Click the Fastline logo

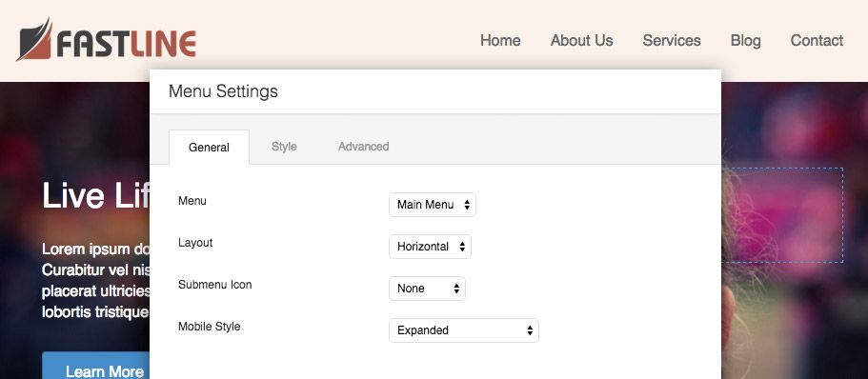point(106,40)
